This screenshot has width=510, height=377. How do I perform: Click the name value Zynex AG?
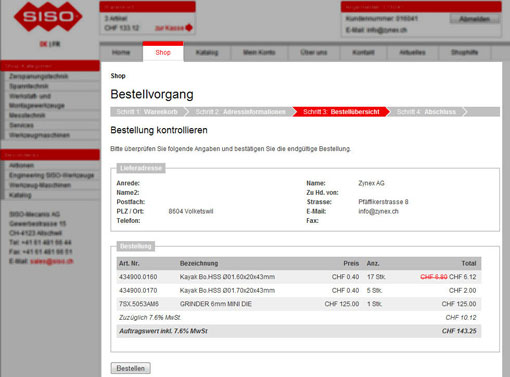(x=371, y=183)
